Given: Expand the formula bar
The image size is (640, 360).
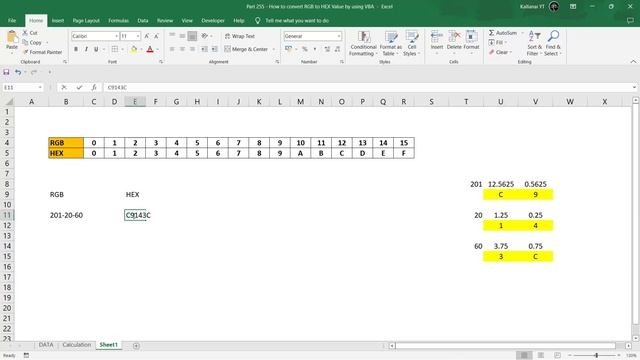Looking at the screenshot, I should coord(634,87).
